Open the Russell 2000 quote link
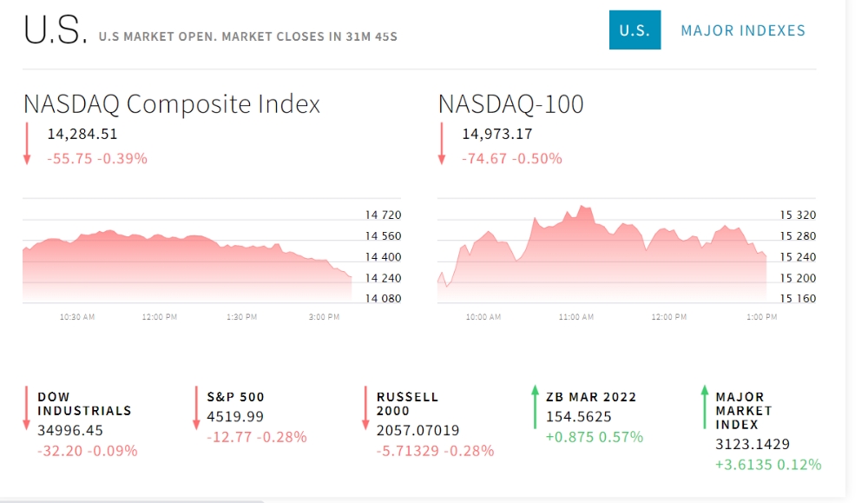The image size is (868, 503). coord(407,404)
